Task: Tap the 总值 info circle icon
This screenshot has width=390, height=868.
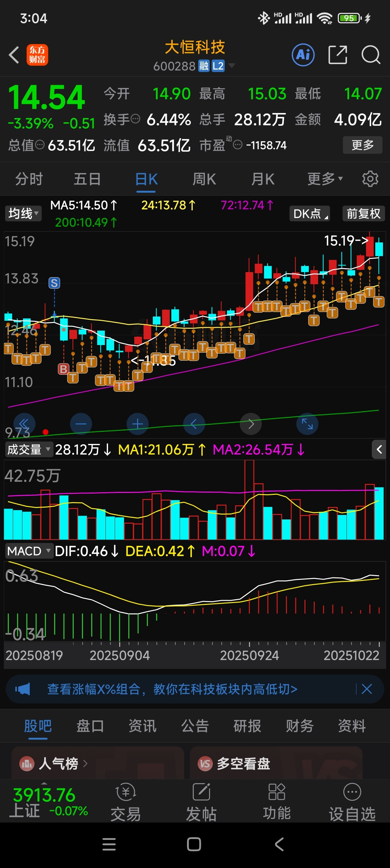Action: [40, 145]
